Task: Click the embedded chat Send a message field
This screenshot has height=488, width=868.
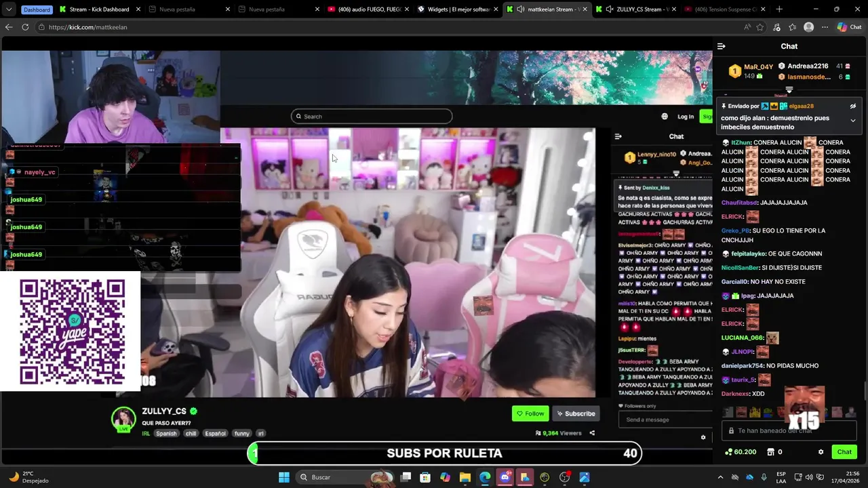Action: point(665,420)
